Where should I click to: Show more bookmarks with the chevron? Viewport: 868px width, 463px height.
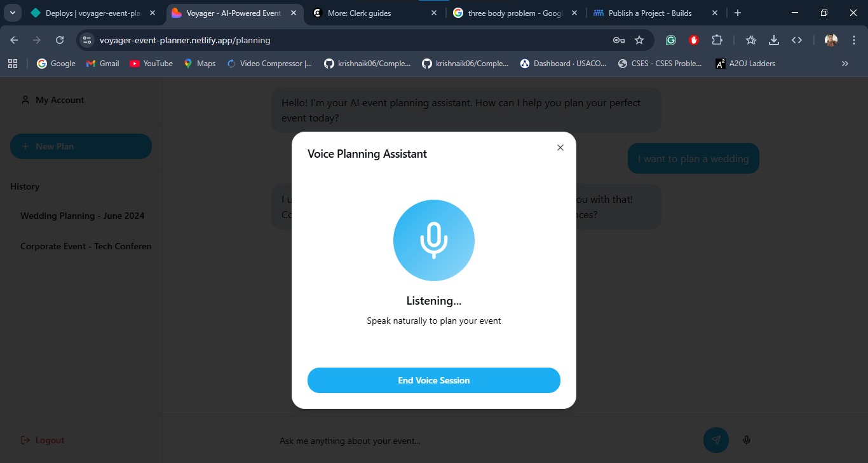(x=844, y=64)
